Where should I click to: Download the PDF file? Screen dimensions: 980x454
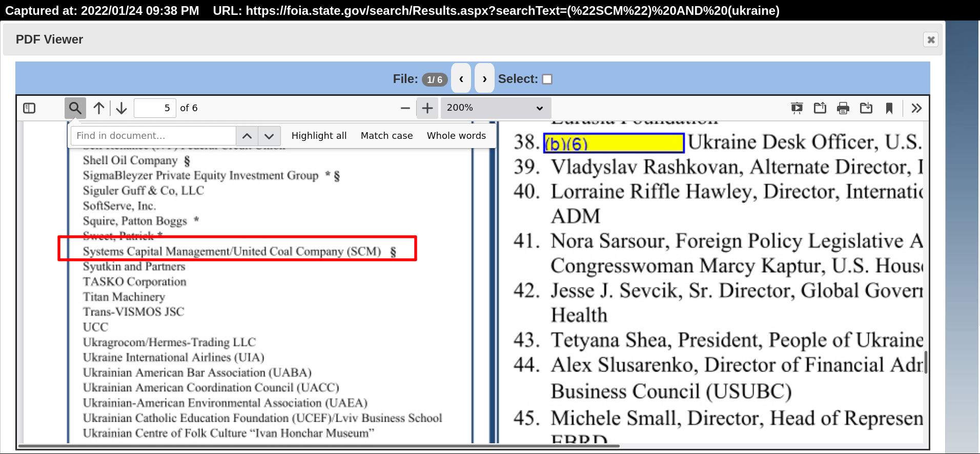(x=866, y=108)
